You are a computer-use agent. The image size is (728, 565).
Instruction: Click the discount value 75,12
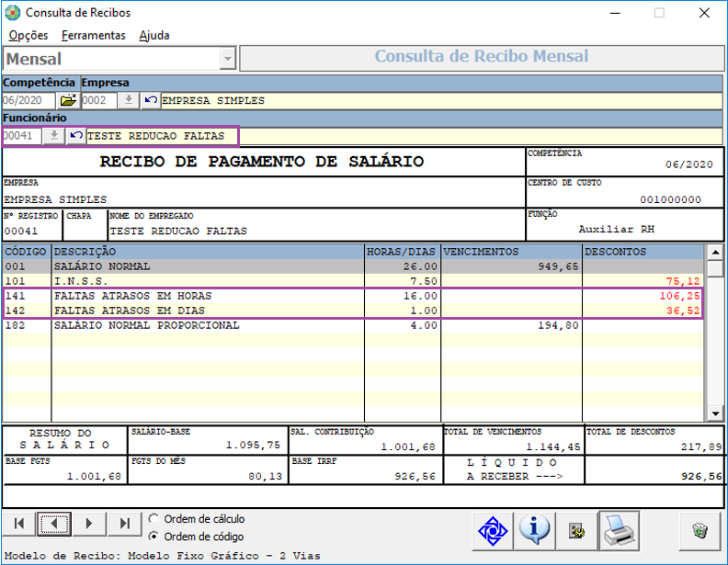coord(683,281)
